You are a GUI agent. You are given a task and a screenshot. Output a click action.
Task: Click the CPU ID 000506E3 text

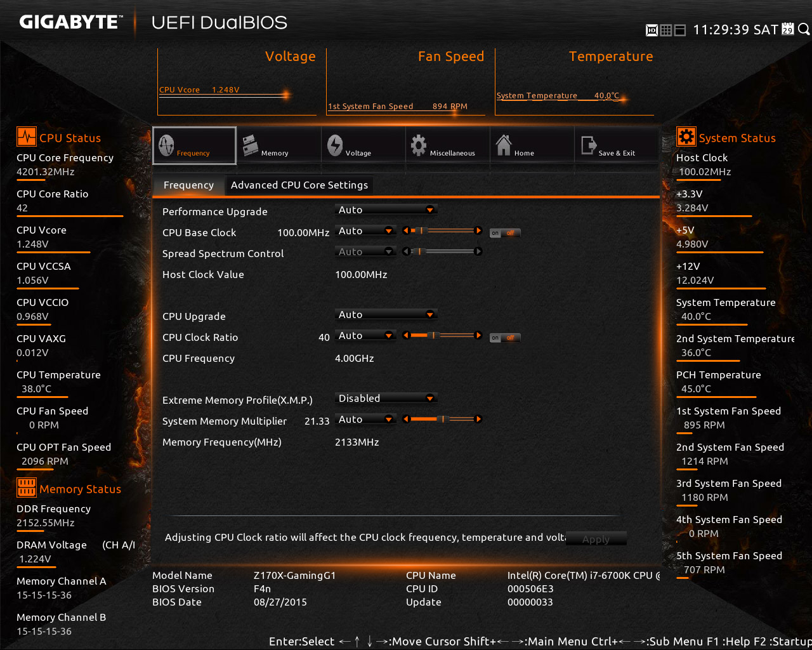(x=530, y=589)
